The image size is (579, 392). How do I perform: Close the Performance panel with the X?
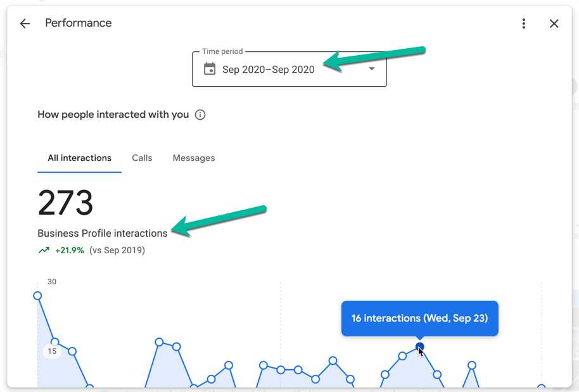[x=554, y=23]
